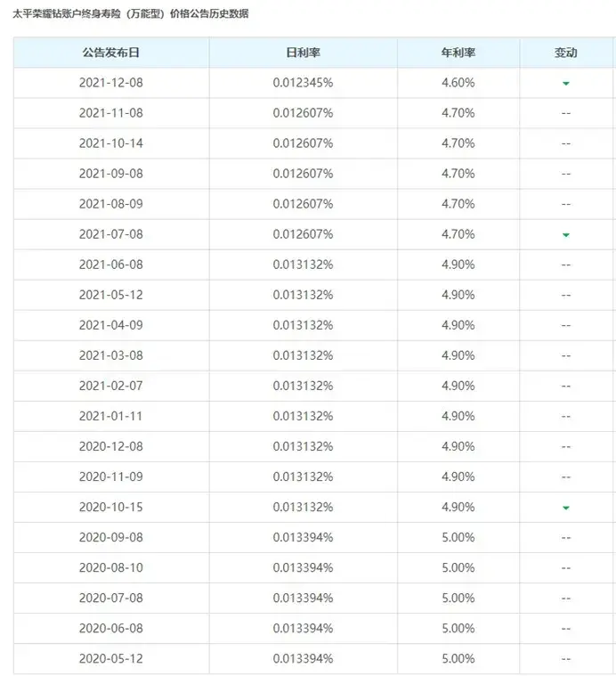Click the 0.012345% daily rate cell
Screen dimensions: 616x676
tap(303, 83)
